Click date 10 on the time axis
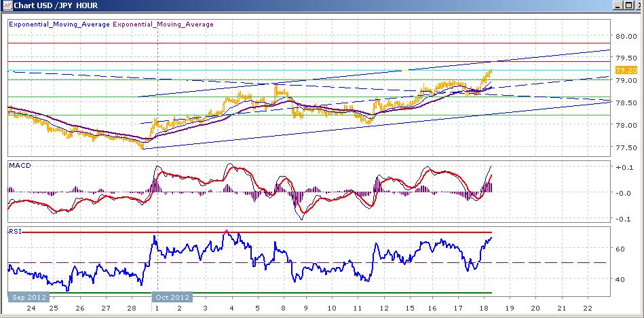Screen dimensions: 644x318 pyautogui.click(x=333, y=308)
